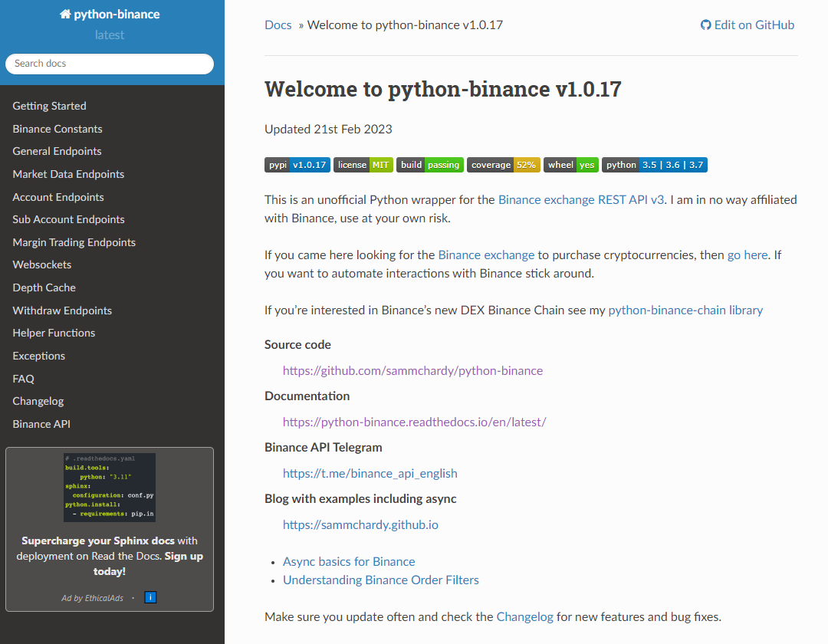Screen dimensions: 828x644
Task: Click the EthicalAds info icon
Action: tap(150, 596)
